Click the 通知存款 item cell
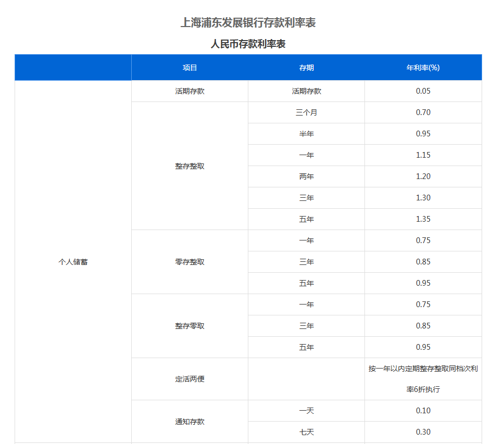Image resolution: width=504 pixels, height=444 pixels. [190, 422]
